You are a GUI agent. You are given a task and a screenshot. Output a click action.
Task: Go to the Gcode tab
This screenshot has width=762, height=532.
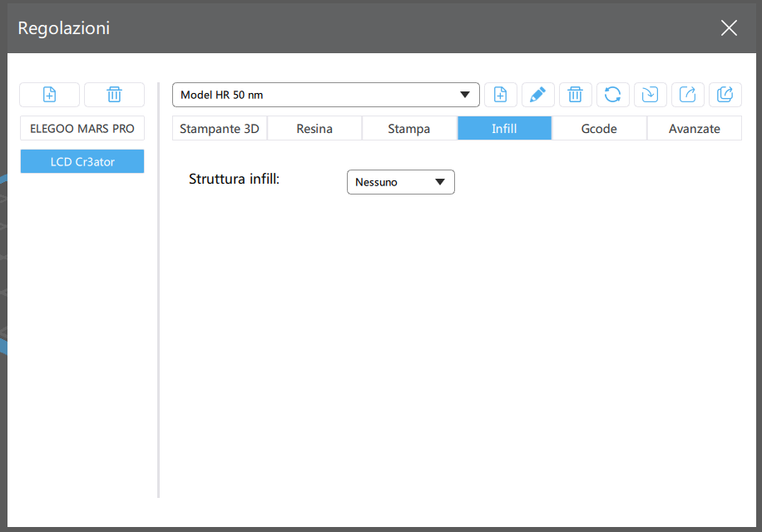click(599, 129)
